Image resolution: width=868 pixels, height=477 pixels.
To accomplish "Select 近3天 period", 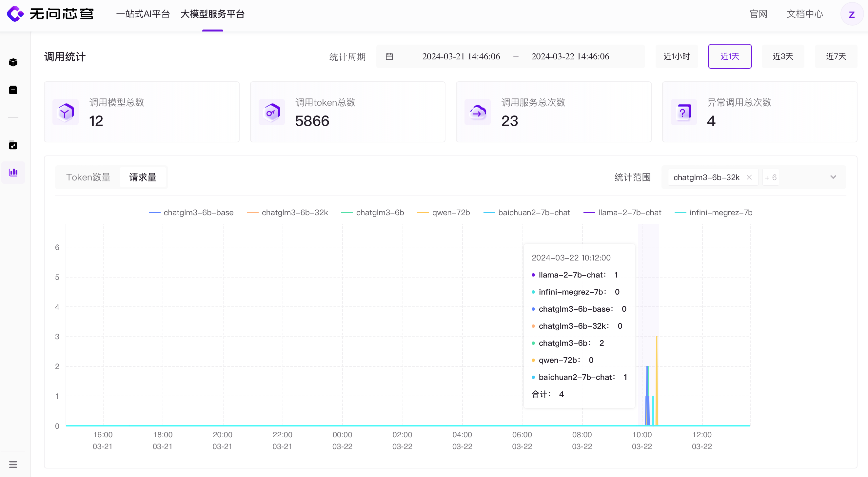I will click(783, 56).
